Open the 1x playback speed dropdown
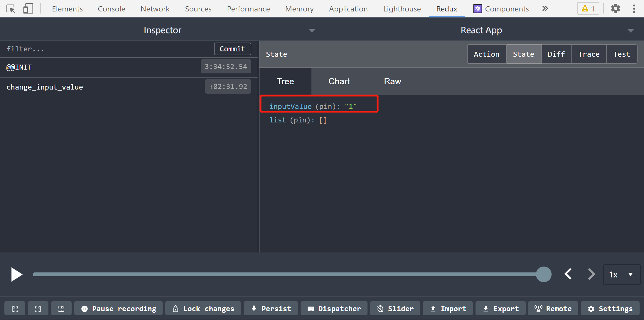The image size is (644, 320). 621,274
